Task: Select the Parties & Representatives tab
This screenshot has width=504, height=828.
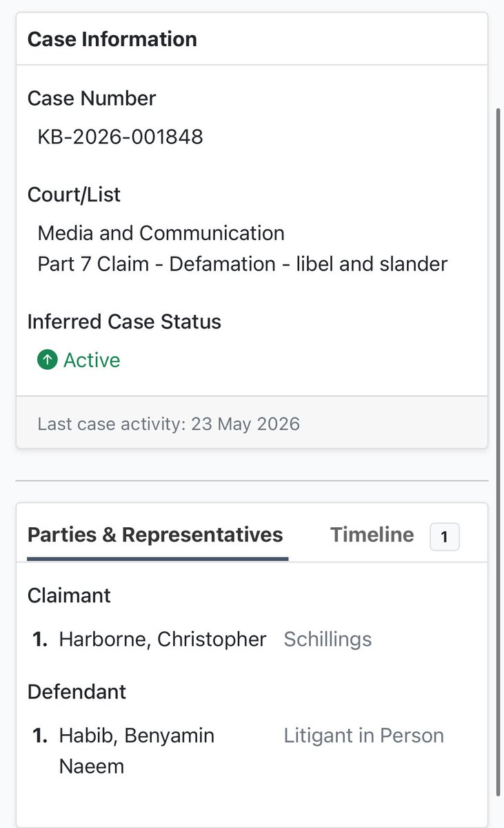Action: point(155,535)
